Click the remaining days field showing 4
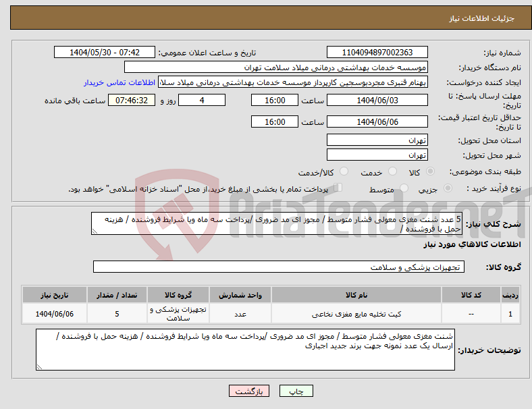The width and height of the screenshot is (532, 409). point(202,101)
